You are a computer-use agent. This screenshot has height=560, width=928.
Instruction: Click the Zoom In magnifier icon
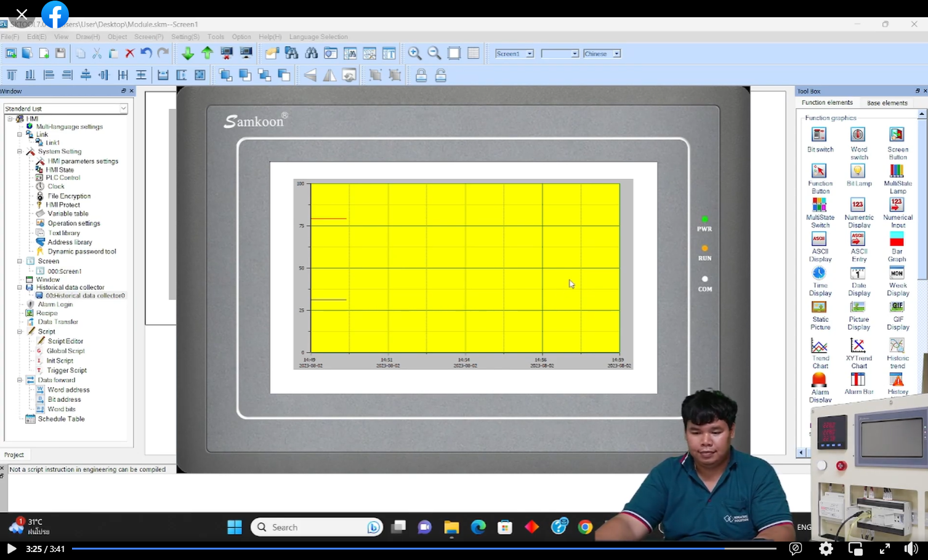click(415, 54)
